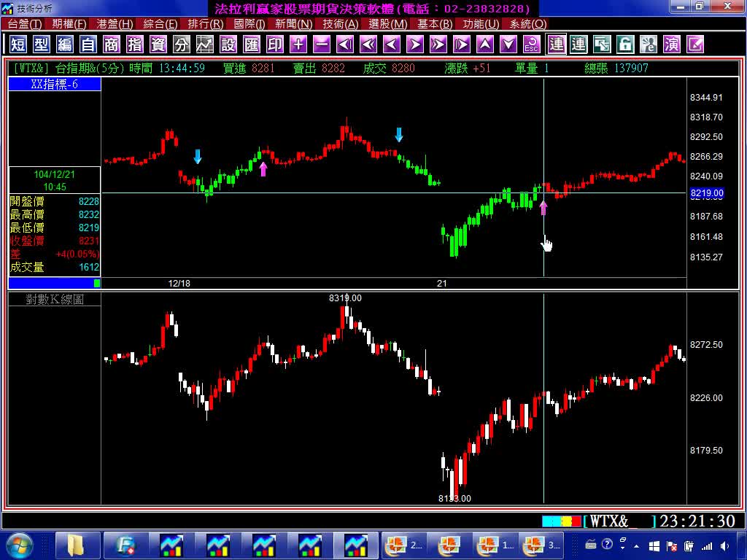Open the 技術(A) menu
Screen dimensions: 747x560
click(341, 24)
